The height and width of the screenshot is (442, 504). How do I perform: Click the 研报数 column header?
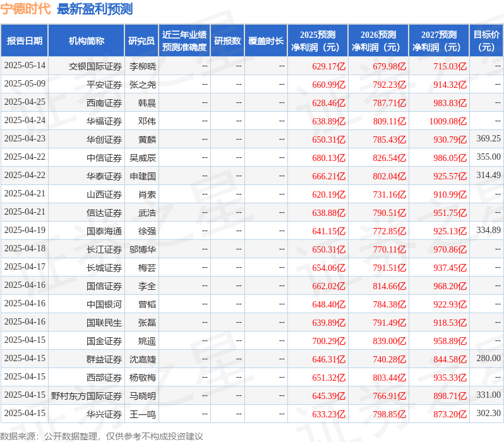tap(227, 41)
